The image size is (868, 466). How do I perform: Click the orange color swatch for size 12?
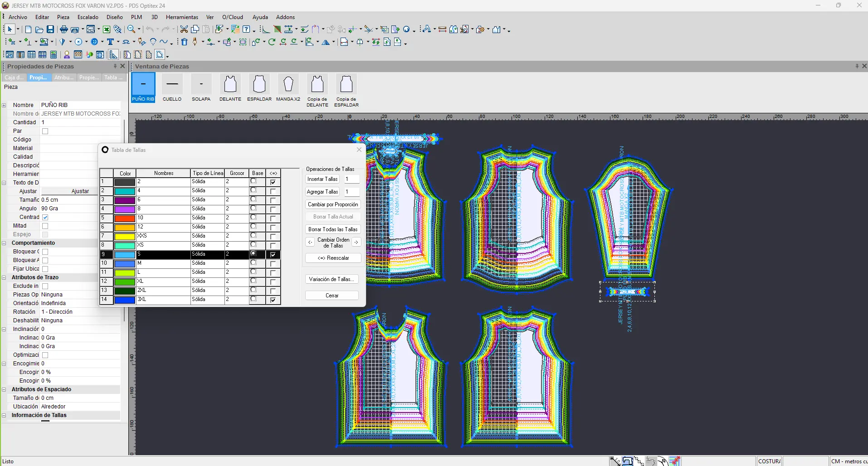click(x=125, y=227)
